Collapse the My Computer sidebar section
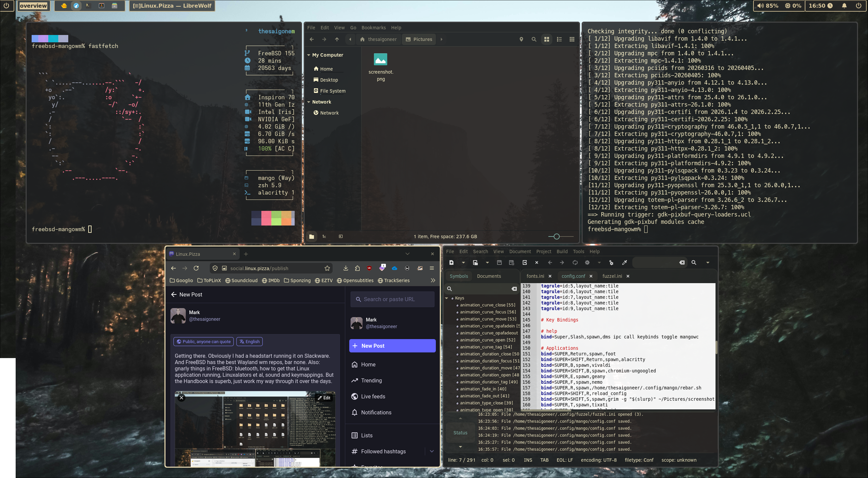The height and width of the screenshot is (478, 868). 309,55
